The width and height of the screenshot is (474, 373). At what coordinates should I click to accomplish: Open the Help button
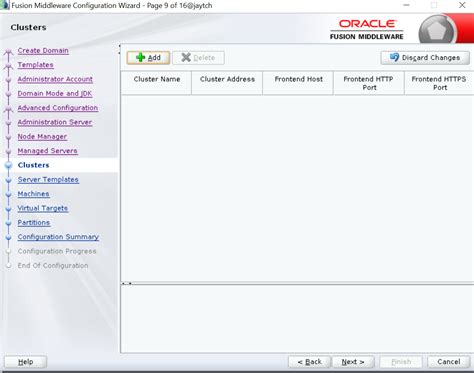(26, 362)
